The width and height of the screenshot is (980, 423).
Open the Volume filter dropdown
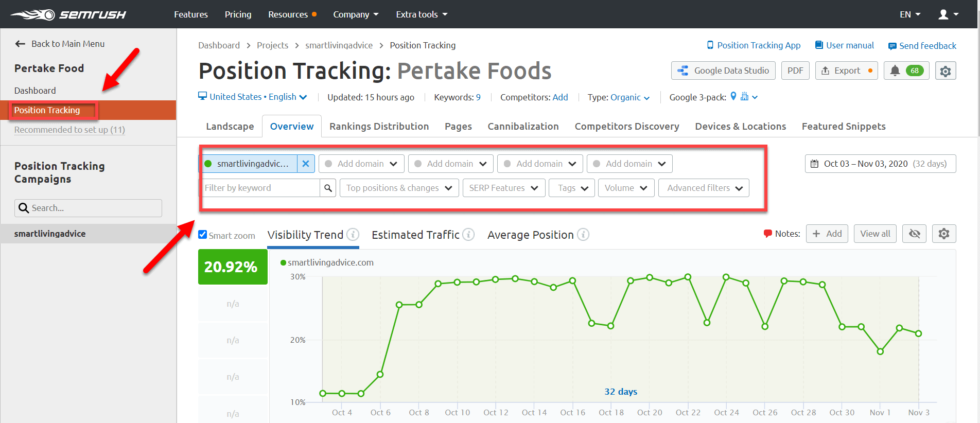tap(626, 188)
